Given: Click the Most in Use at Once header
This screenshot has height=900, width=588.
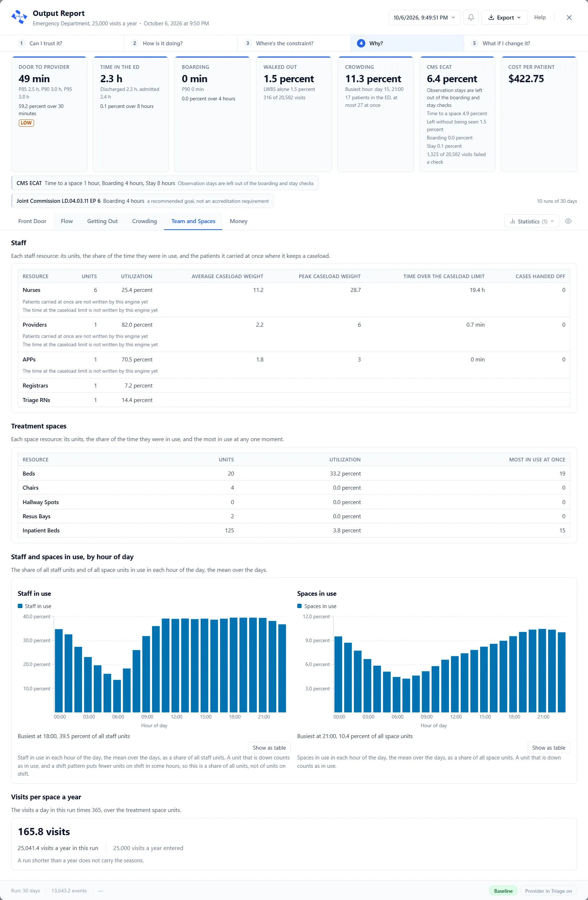Looking at the screenshot, I should click(537, 460).
